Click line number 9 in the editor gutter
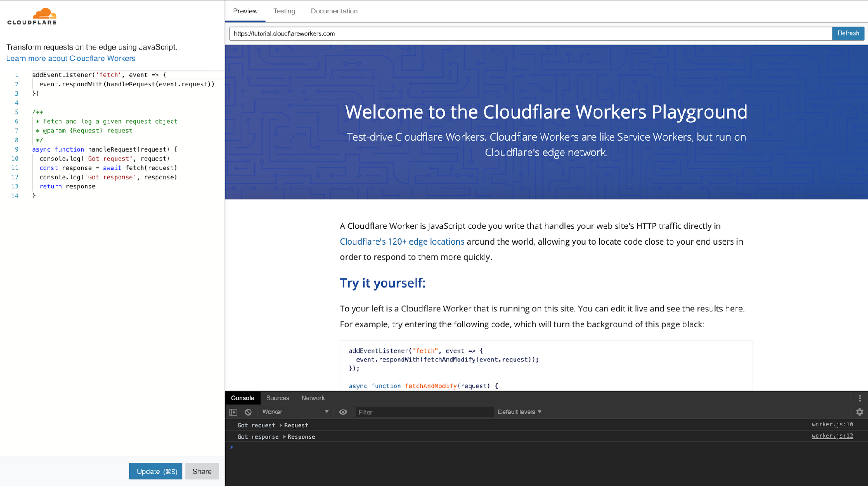The image size is (868, 486). pyautogui.click(x=17, y=149)
